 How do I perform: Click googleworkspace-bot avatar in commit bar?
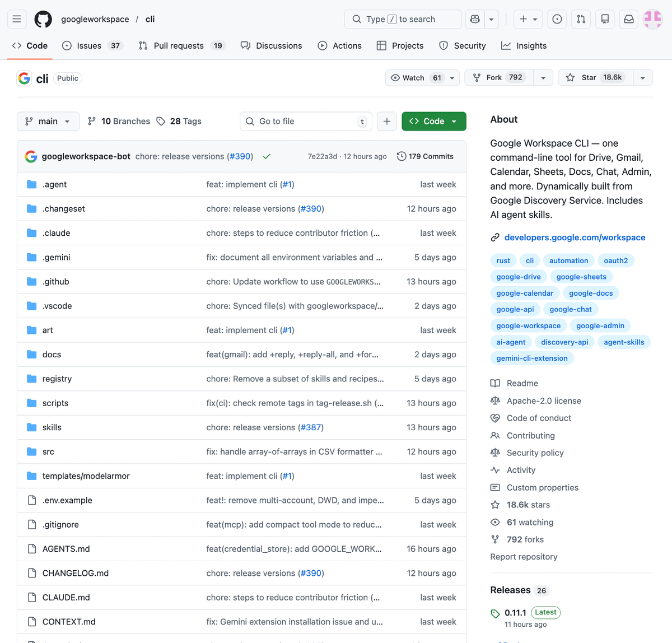[x=31, y=156]
